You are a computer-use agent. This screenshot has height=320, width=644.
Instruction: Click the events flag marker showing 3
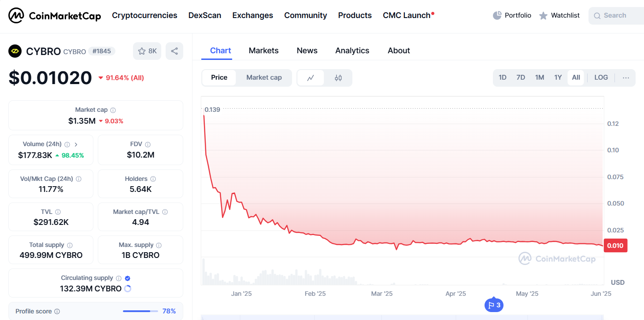[x=494, y=305]
